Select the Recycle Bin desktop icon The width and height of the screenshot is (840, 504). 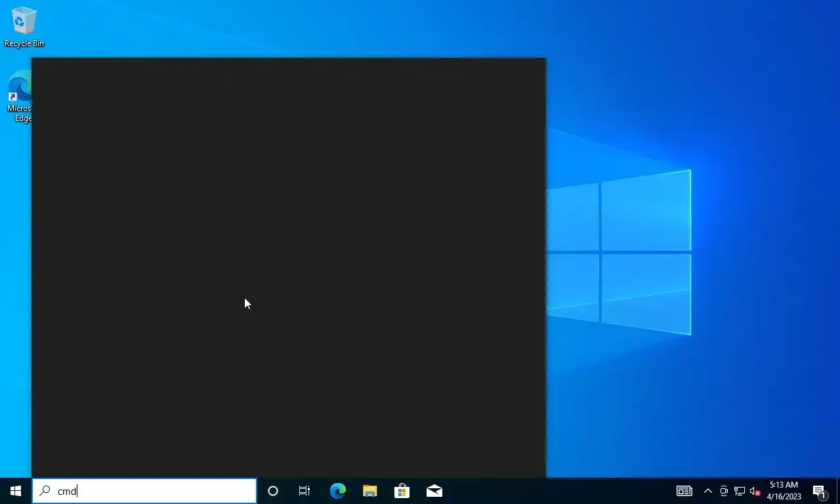click(x=24, y=27)
